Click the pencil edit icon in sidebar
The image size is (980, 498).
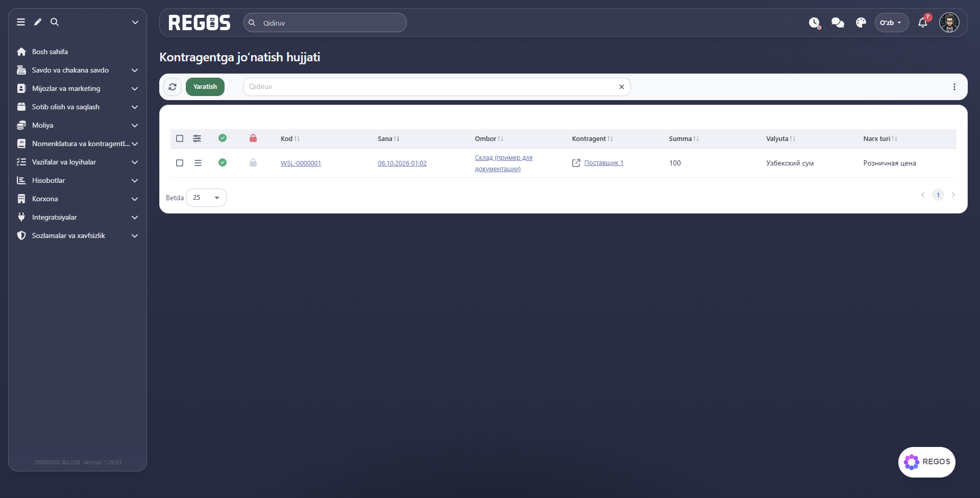click(x=38, y=22)
